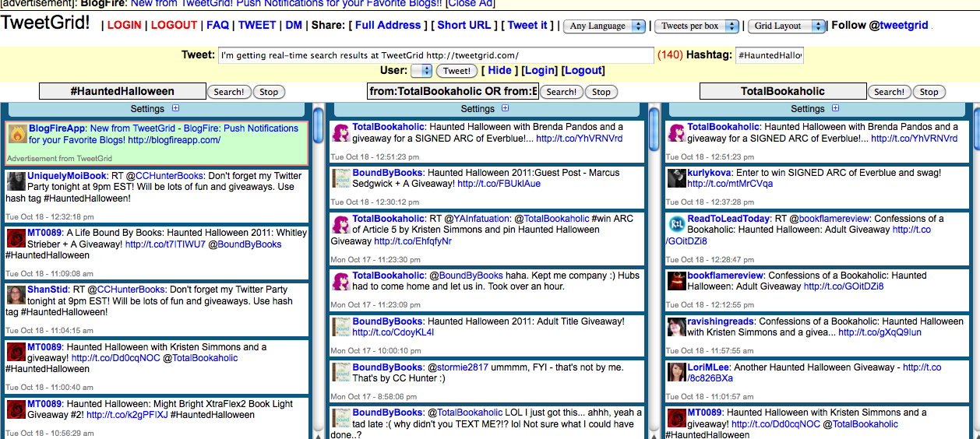
Task: Click the Full Address share link
Action: (388, 25)
